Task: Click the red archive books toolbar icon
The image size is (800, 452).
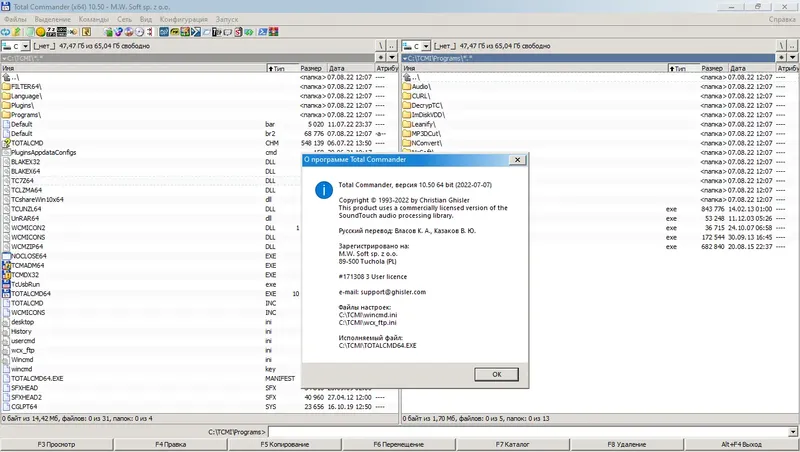Action: (x=273, y=32)
